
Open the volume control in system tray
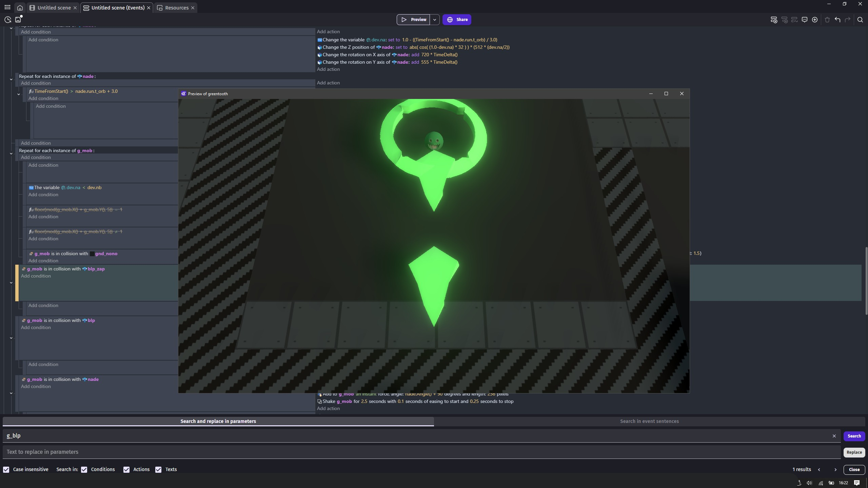[x=810, y=483]
